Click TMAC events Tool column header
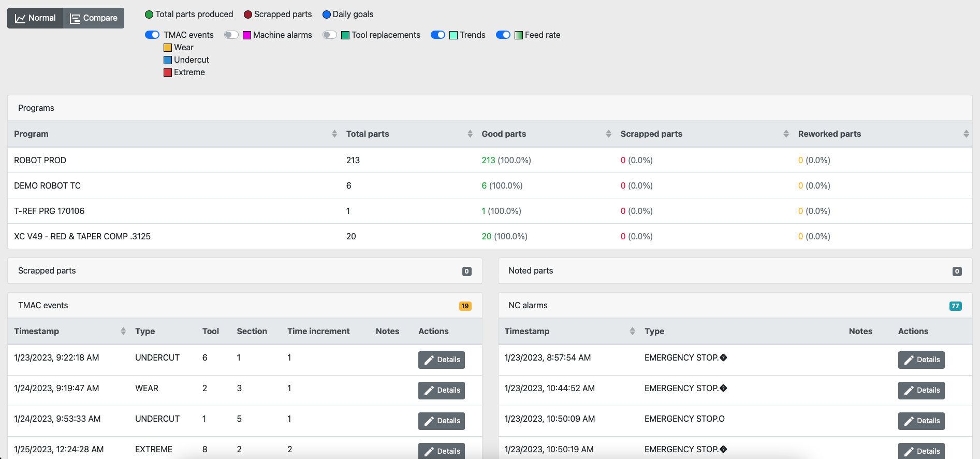The width and height of the screenshot is (980, 459). tap(211, 332)
